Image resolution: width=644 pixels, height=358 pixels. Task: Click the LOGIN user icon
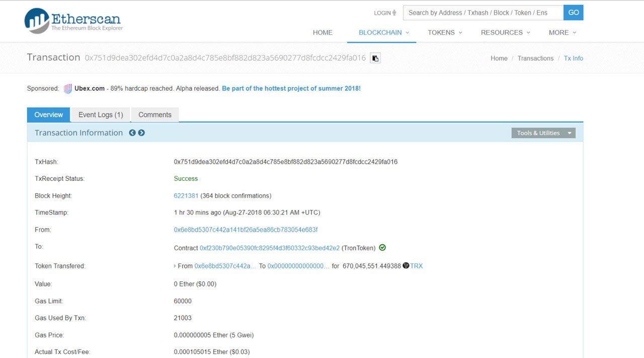394,13
